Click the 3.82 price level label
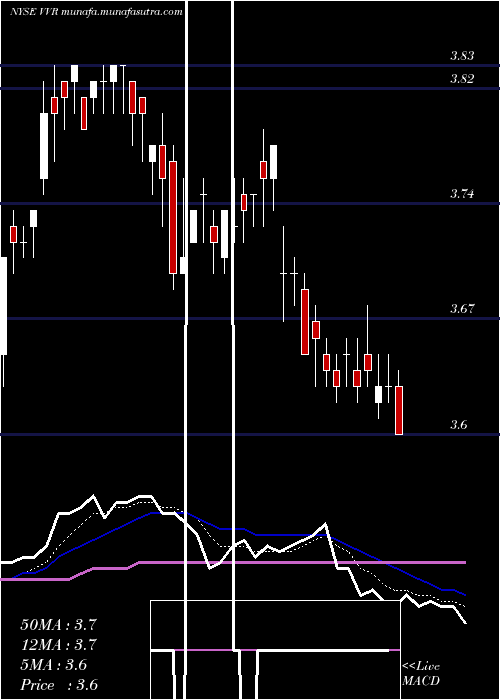The height and width of the screenshot is (700, 500). [x=462, y=79]
